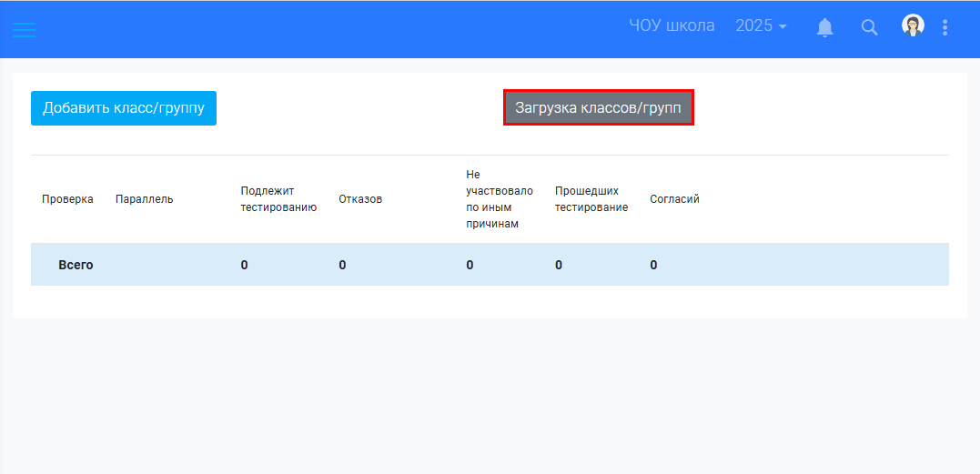
Task: Open the three-dot more options menu
Action: click(x=945, y=27)
